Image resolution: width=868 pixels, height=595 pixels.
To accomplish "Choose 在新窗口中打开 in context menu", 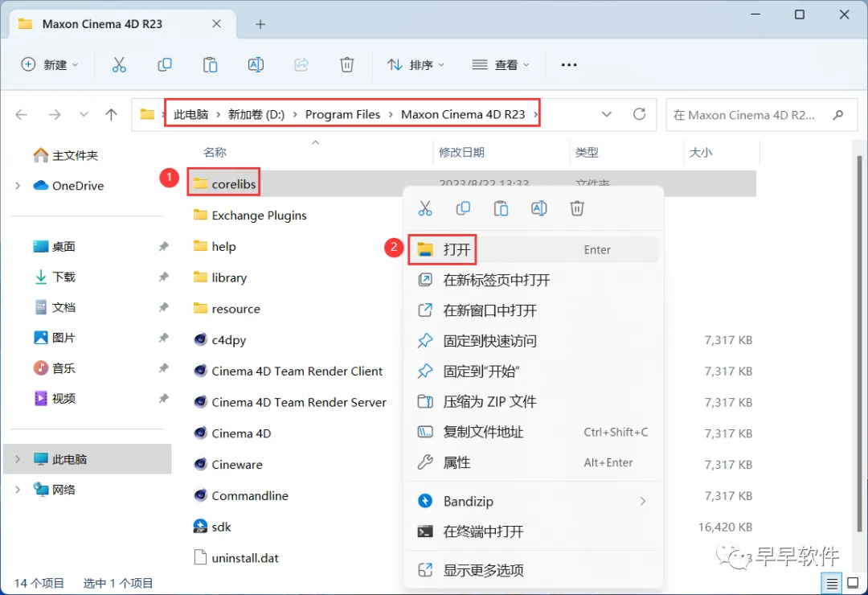I will [534, 310].
